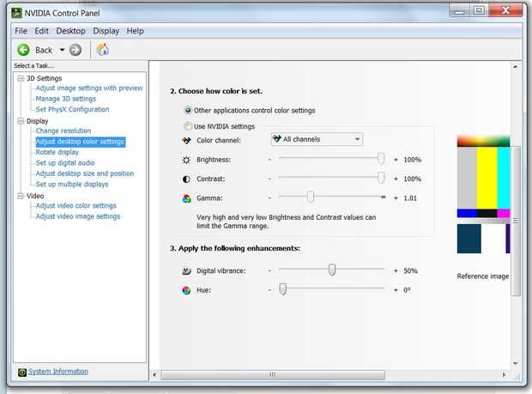Click the Hue slider handle
Screen dimensions: 532x394
(282, 288)
